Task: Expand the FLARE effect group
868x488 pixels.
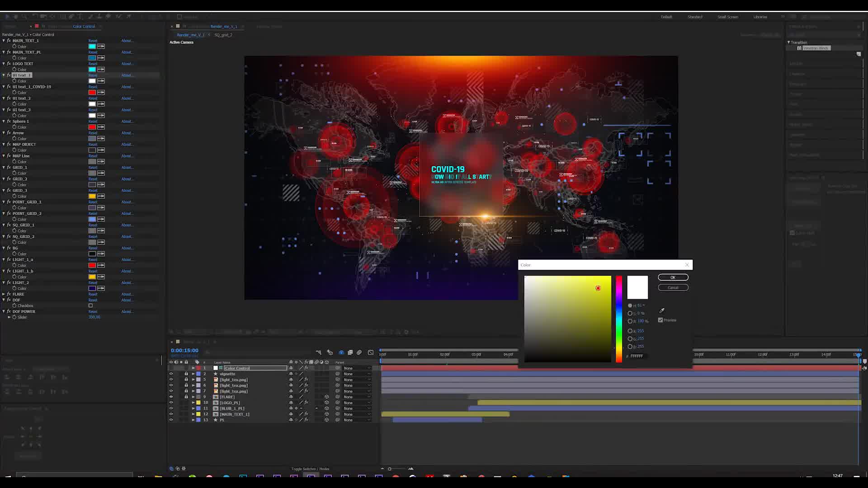Action: click(x=4, y=294)
